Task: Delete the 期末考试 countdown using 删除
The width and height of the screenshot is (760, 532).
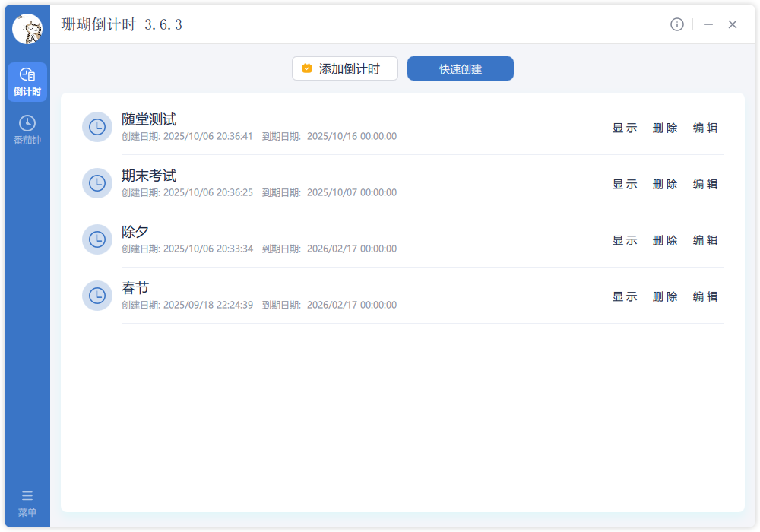Action: pos(665,184)
